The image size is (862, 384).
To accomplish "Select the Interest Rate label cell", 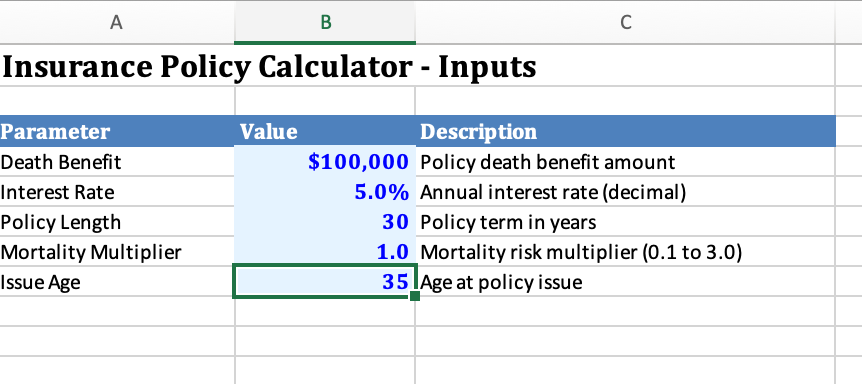I will (x=117, y=192).
